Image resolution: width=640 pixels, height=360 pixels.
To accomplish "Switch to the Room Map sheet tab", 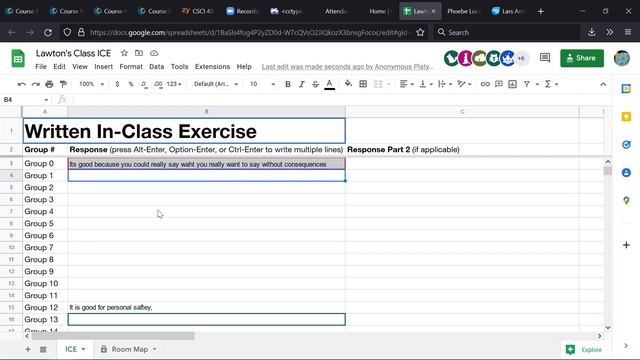I will click(x=128, y=349).
